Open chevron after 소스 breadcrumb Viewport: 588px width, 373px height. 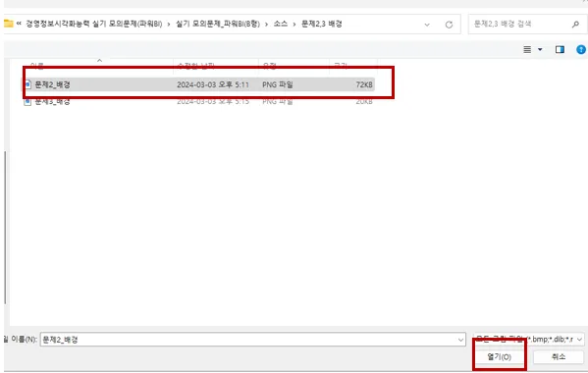point(294,25)
